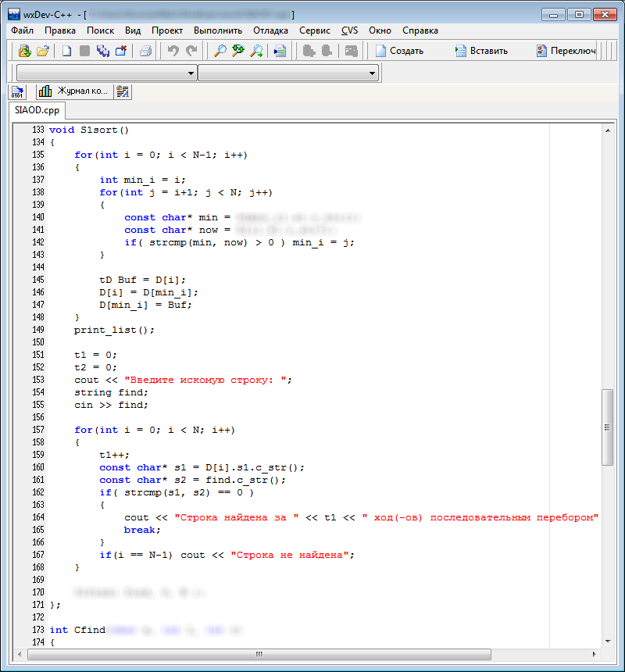The height and width of the screenshot is (672, 625).
Task: Open the Файл menu
Action: pyautogui.click(x=23, y=30)
